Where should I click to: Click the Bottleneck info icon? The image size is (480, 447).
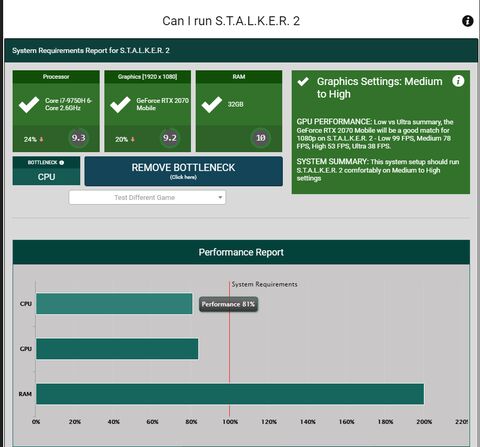click(x=61, y=163)
